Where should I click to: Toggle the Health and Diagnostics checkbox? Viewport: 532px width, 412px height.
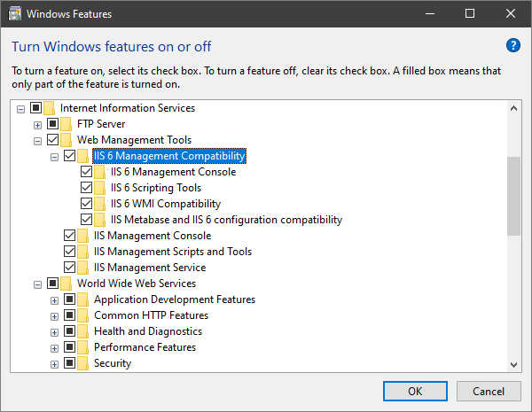(x=69, y=331)
